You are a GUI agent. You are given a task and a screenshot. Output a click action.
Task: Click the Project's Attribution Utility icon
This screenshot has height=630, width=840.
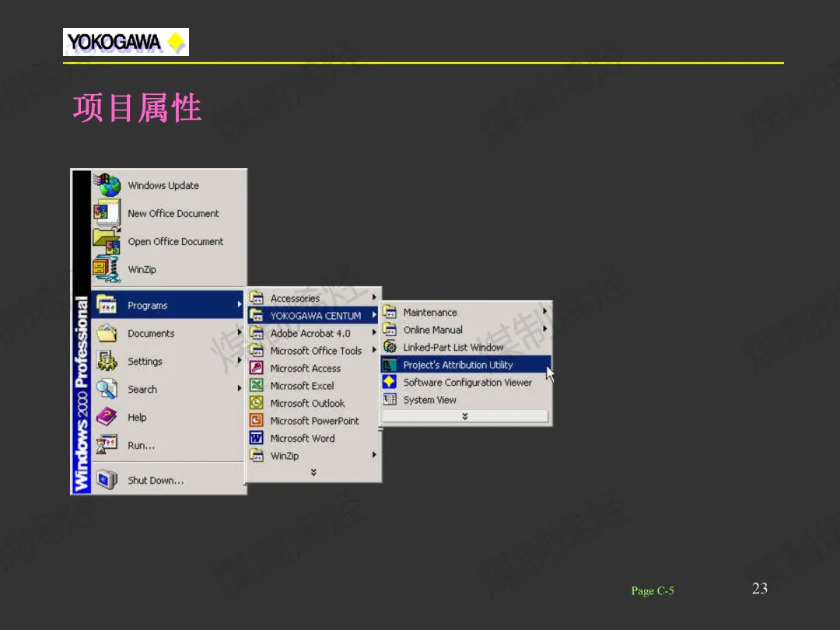coord(390,364)
